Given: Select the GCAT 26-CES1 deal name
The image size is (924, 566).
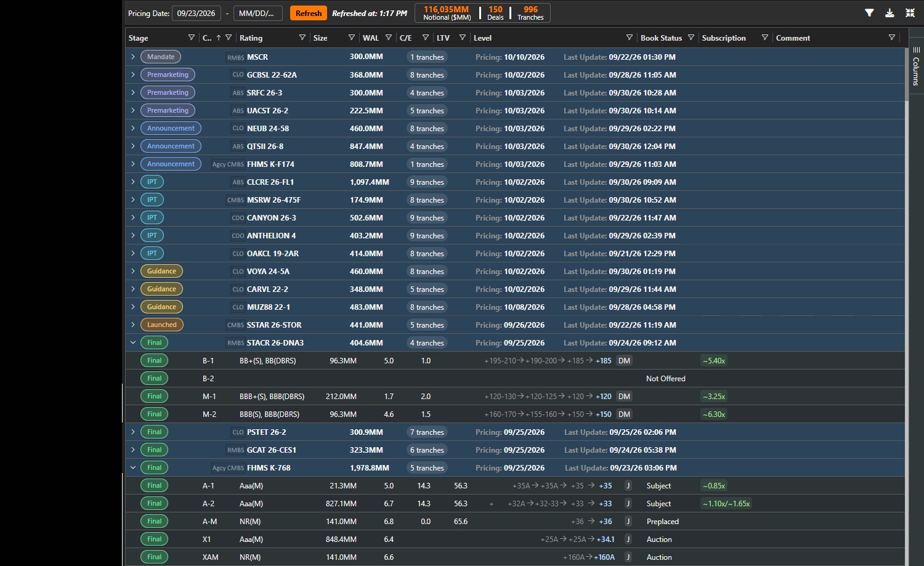Looking at the screenshot, I should pos(272,450).
